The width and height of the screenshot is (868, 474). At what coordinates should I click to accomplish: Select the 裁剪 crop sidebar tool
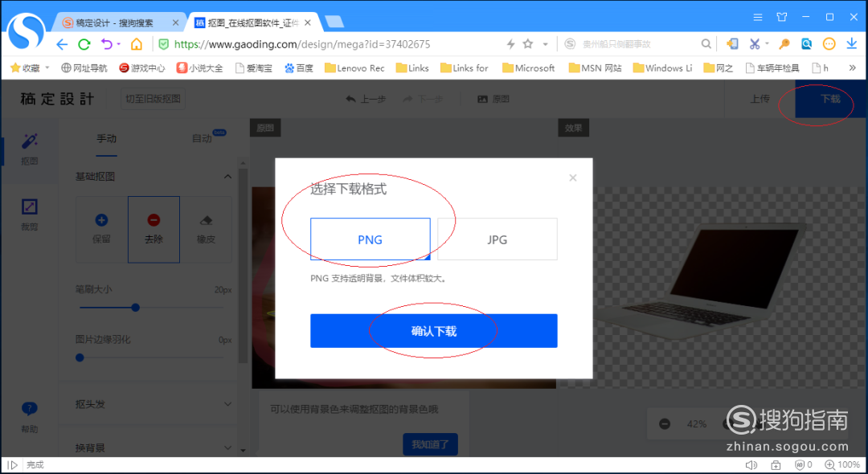[x=30, y=215]
